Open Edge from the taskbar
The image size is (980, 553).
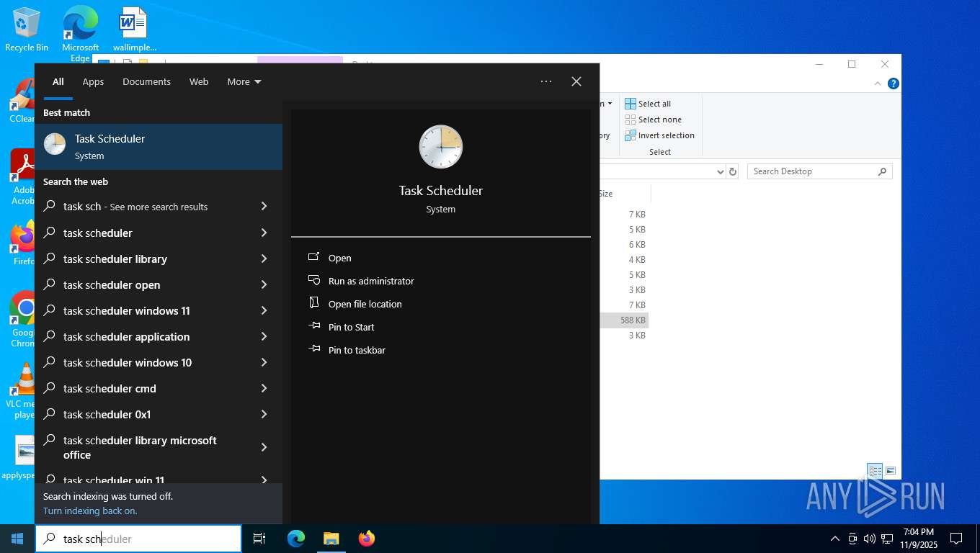tap(295, 539)
